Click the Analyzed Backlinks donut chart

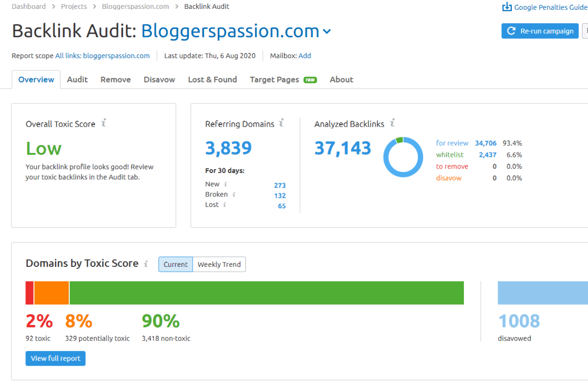[x=403, y=157]
